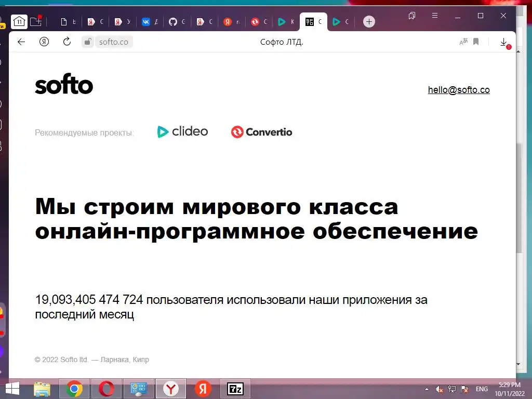Click the softo logo
The width and height of the screenshot is (532, 399).
[x=64, y=84]
